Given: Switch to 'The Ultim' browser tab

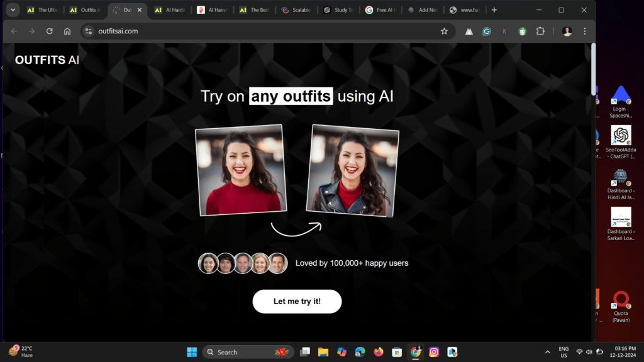Looking at the screenshot, I should (x=43, y=10).
